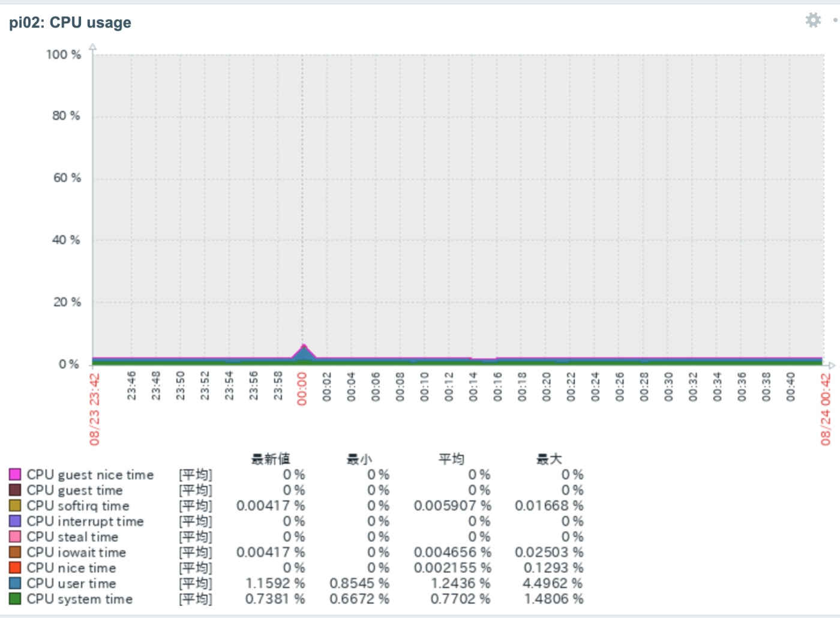Click the pi02: CPU usage title
This screenshot has height=618, width=840.
[70, 23]
